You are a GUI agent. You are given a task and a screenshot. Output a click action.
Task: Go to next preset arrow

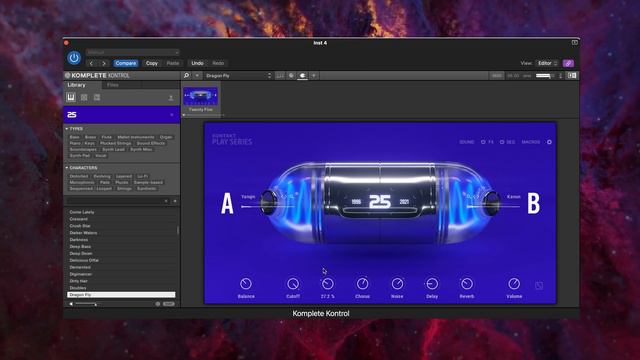104,63
